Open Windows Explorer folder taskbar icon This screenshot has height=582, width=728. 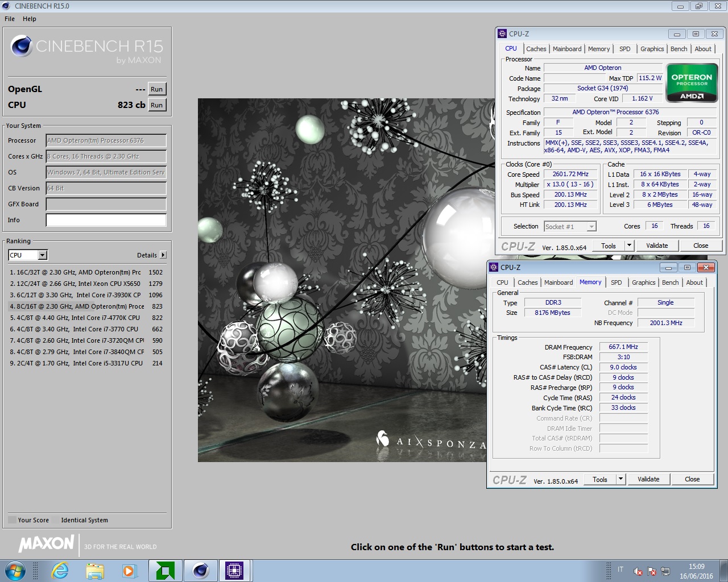pyautogui.click(x=95, y=571)
